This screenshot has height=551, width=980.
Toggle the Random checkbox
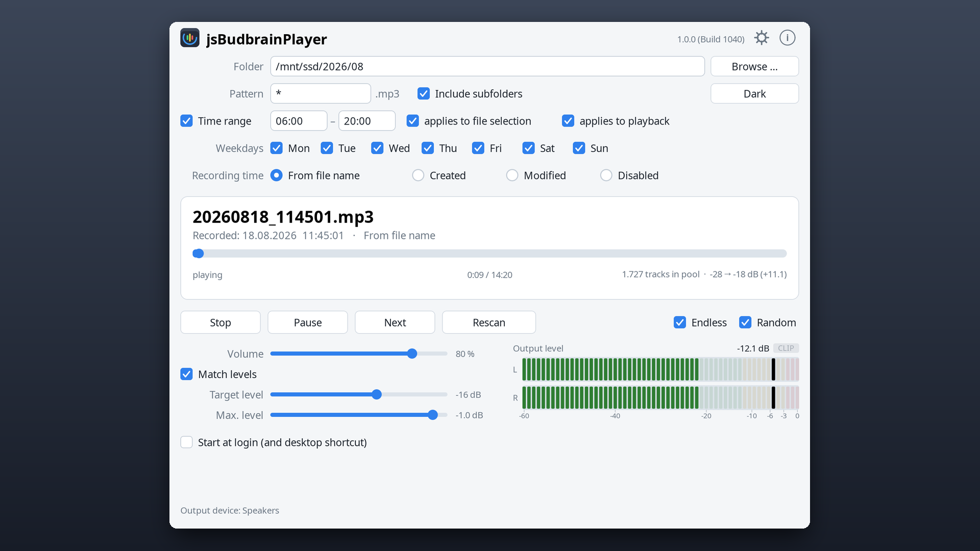(745, 322)
